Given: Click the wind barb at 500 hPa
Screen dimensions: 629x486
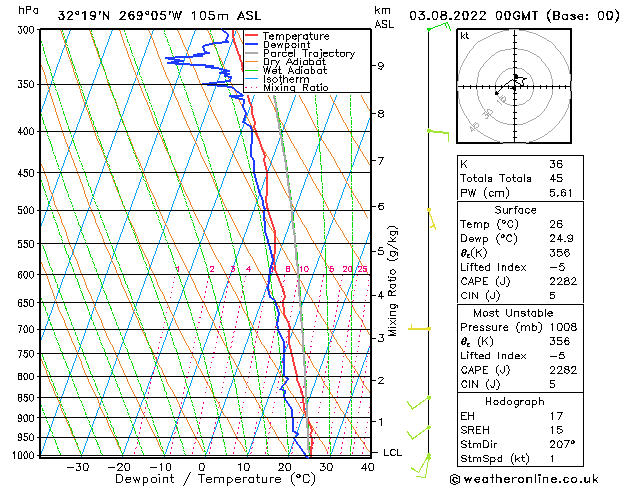Looking at the screenshot, I should 431,214.
